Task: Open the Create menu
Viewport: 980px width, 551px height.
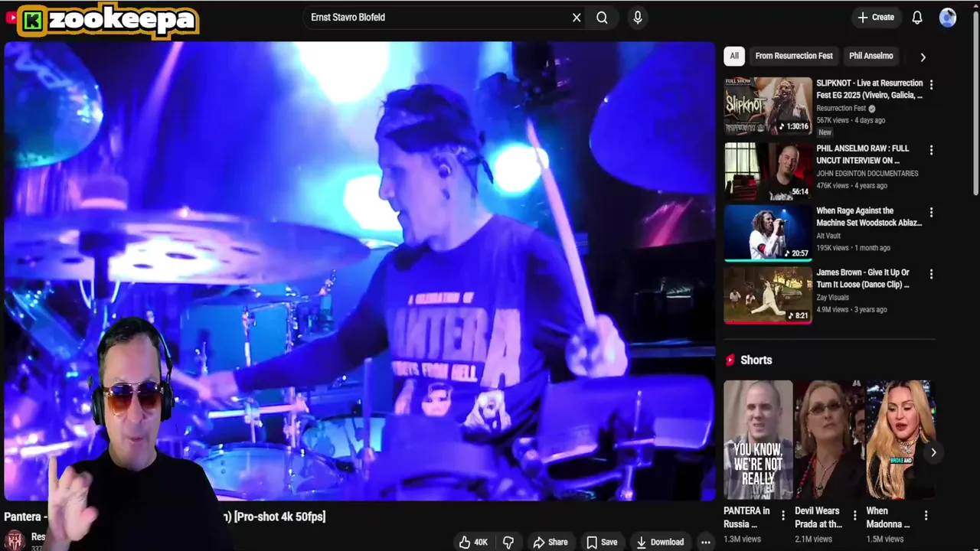Action: click(x=876, y=17)
